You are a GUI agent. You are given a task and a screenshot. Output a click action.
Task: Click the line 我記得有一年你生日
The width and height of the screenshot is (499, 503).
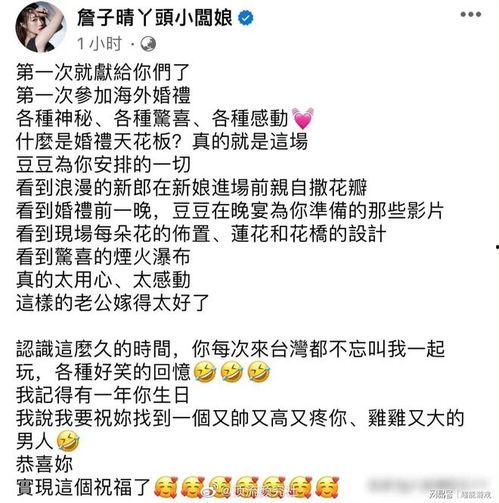tap(103, 395)
